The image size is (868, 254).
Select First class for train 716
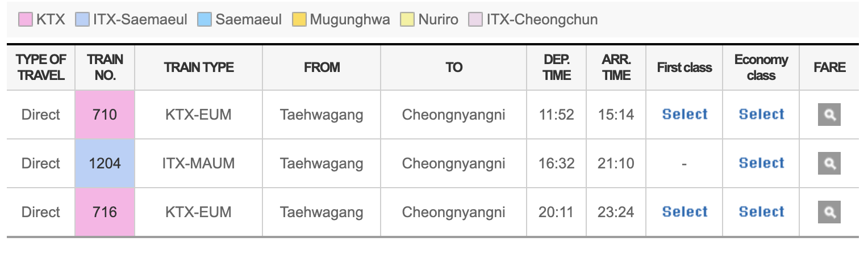(x=685, y=212)
